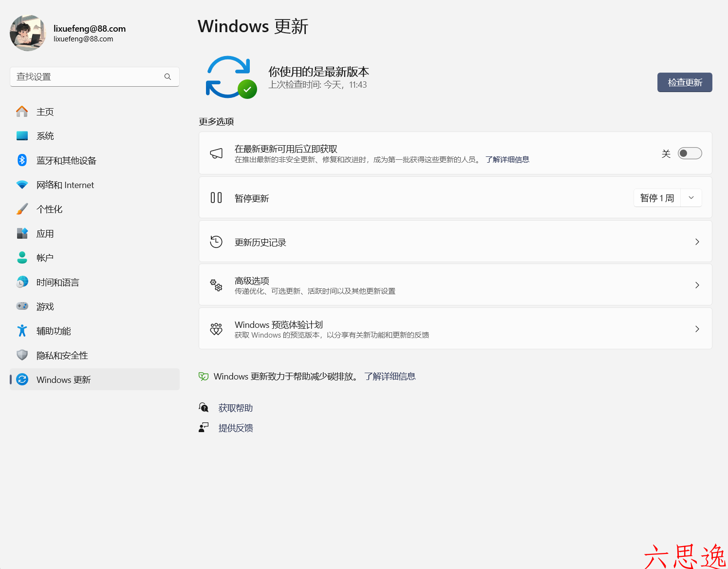Click the Windows 更新 sync icon in sidebar
Screen dimensions: 728x569
point(22,379)
